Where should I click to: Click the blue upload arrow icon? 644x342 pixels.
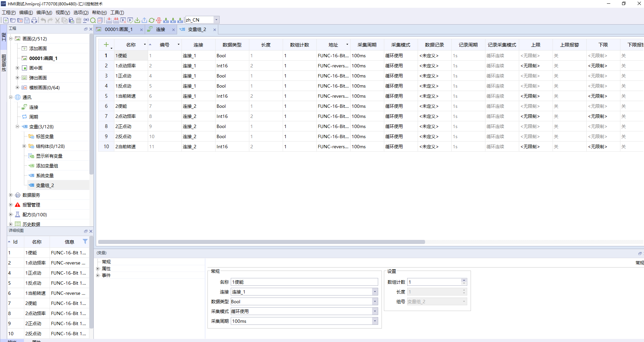144,20
